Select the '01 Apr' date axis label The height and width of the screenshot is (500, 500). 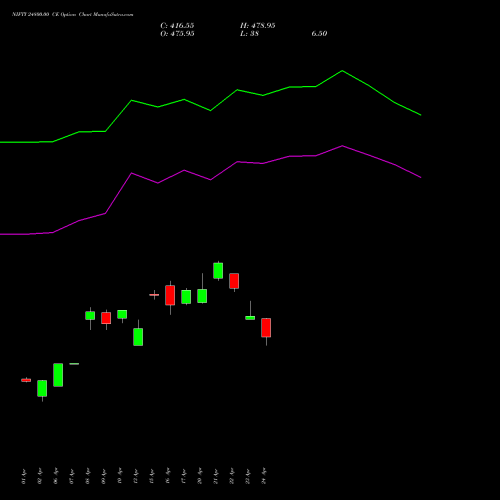coord(23,476)
